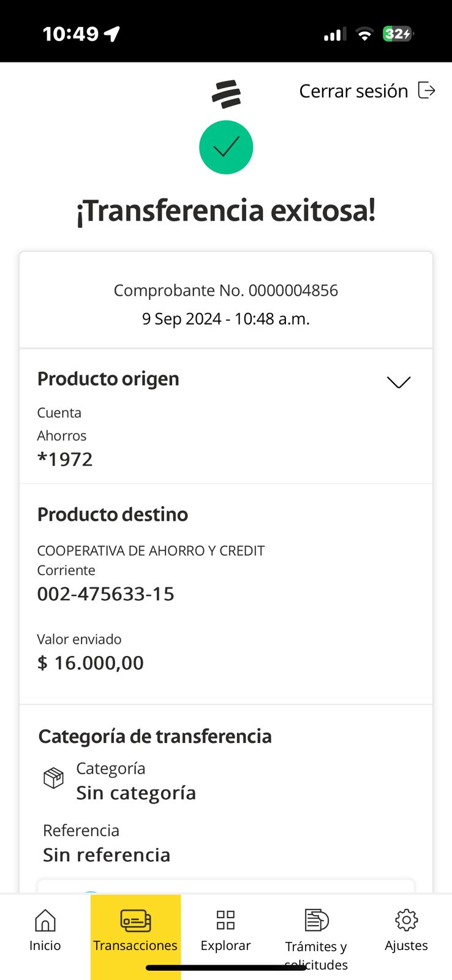The width and height of the screenshot is (452, 980).
Task: Tap the Explorar grid icon
Action: point(225,920)
